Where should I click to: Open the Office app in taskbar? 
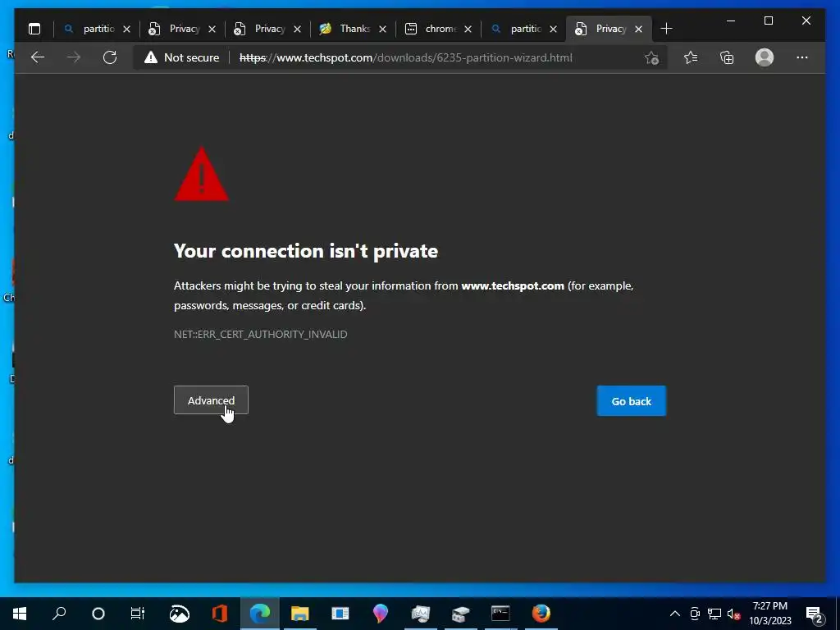(x=220, y=614)
